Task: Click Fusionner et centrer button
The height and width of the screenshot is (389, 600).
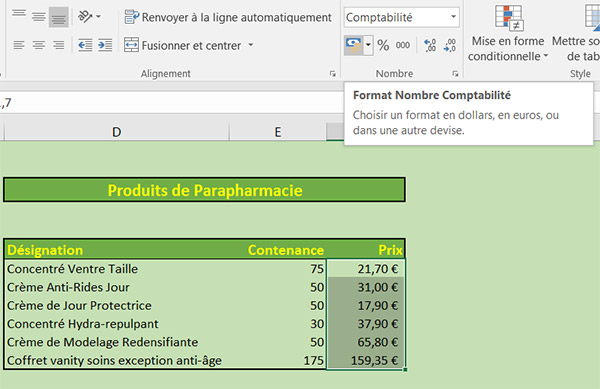Action: coord(183,45)
